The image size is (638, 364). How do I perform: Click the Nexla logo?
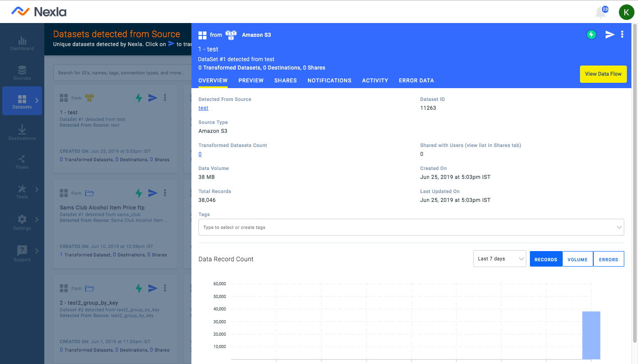point(39,12)
